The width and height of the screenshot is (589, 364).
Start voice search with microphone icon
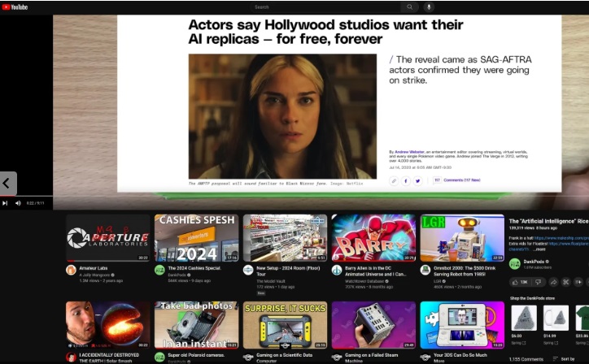[429, 7]
